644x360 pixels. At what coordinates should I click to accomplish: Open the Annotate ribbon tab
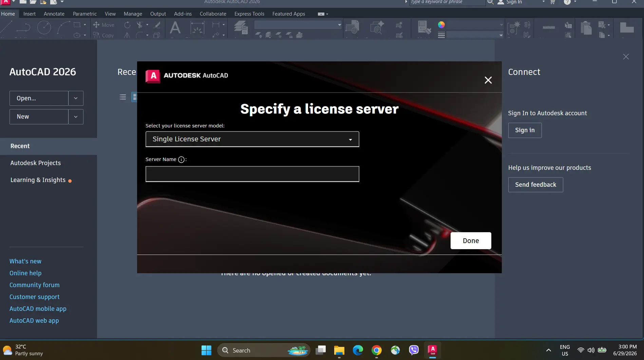click(x=54, y=14)
